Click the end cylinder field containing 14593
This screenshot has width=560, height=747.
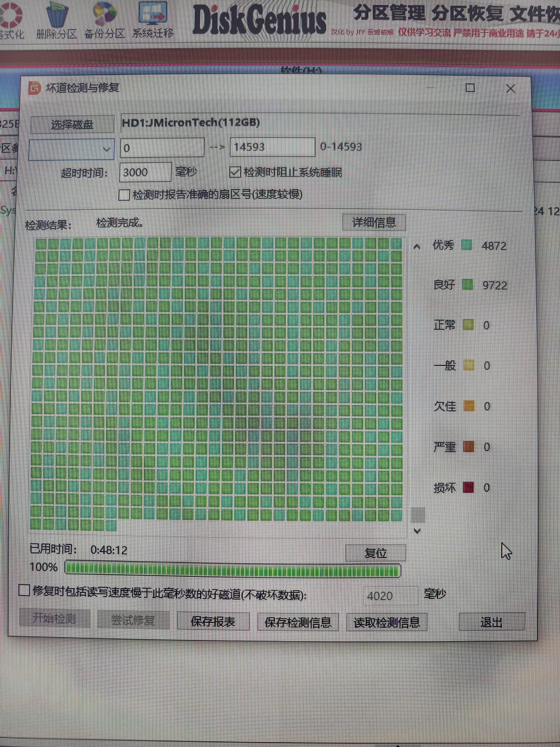tap(272, 147)
